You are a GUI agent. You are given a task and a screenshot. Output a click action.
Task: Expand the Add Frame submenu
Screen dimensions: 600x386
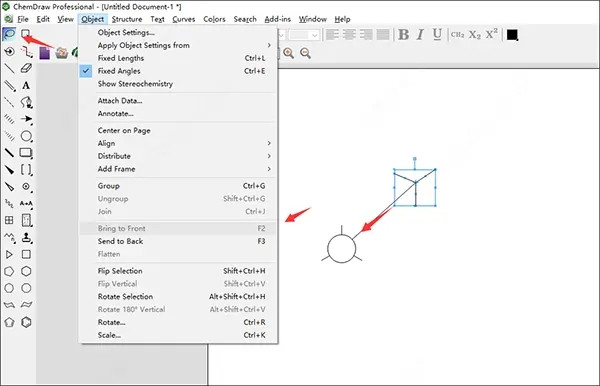[178, 169]
